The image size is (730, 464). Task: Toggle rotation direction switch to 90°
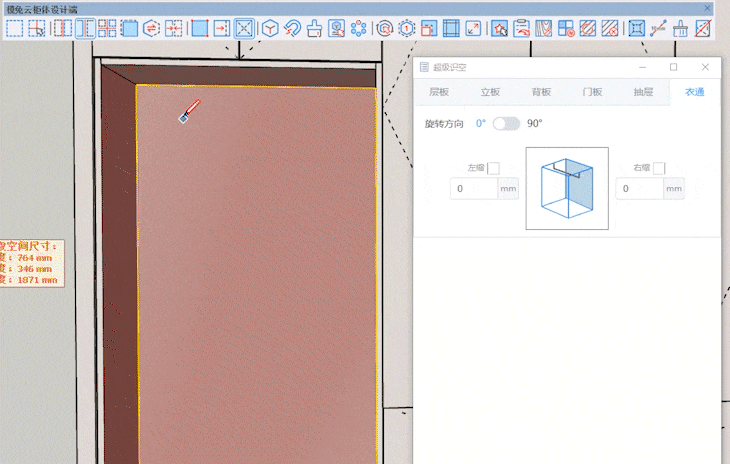506,123
